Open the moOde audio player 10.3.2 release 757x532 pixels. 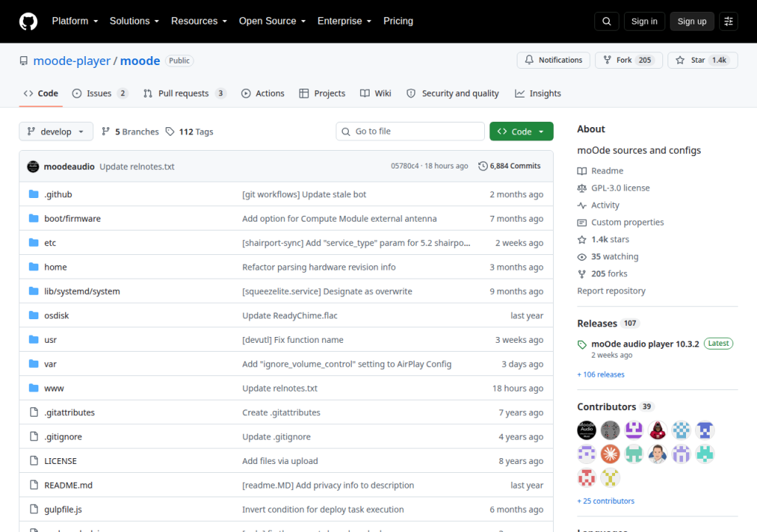tap(645, 344)
